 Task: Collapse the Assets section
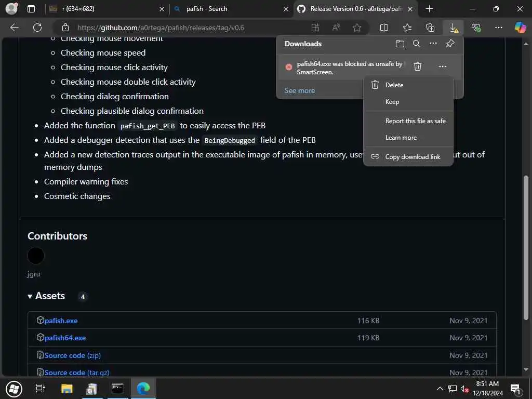click(x=46, y=296)
